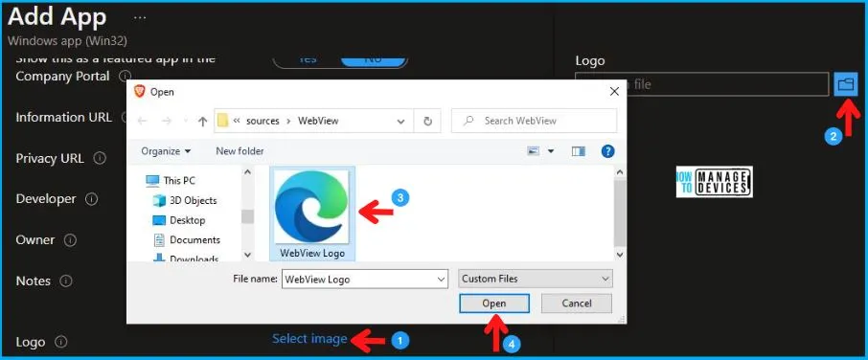This screenshot has width=868, height=360.
Task: Click the Logo select a file field
Action: coord(701,84)
